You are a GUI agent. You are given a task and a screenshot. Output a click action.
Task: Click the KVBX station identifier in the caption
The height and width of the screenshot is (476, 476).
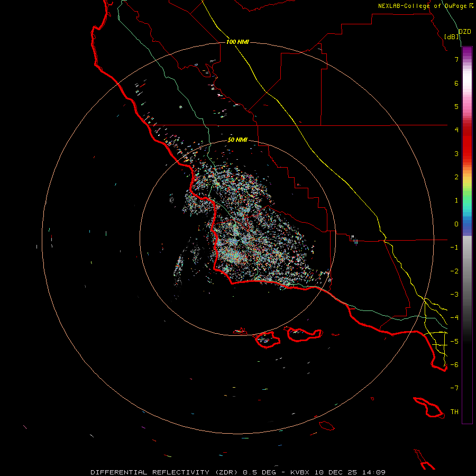tap(300, 472)
